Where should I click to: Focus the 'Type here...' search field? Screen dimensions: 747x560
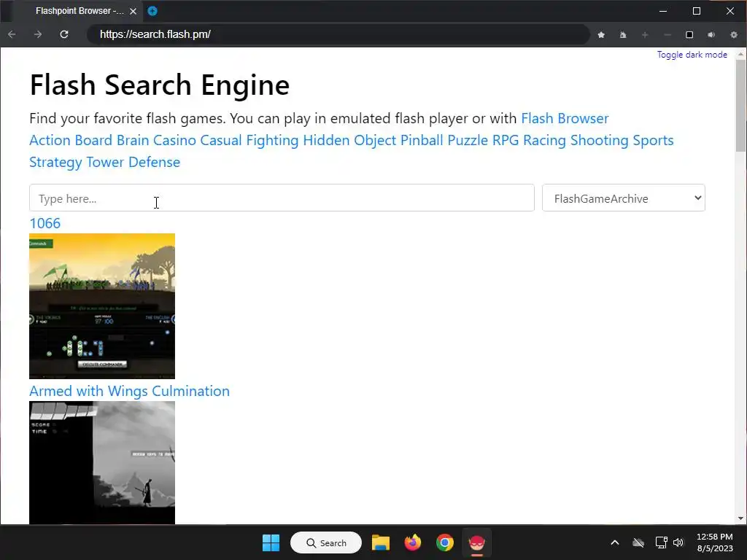click(282, 198)
